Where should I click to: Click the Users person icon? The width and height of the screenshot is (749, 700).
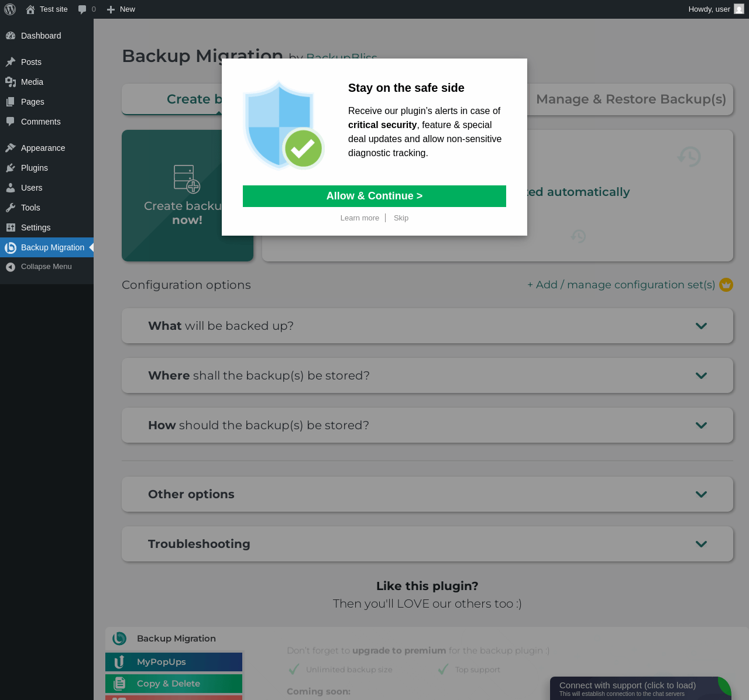[11, 188]
